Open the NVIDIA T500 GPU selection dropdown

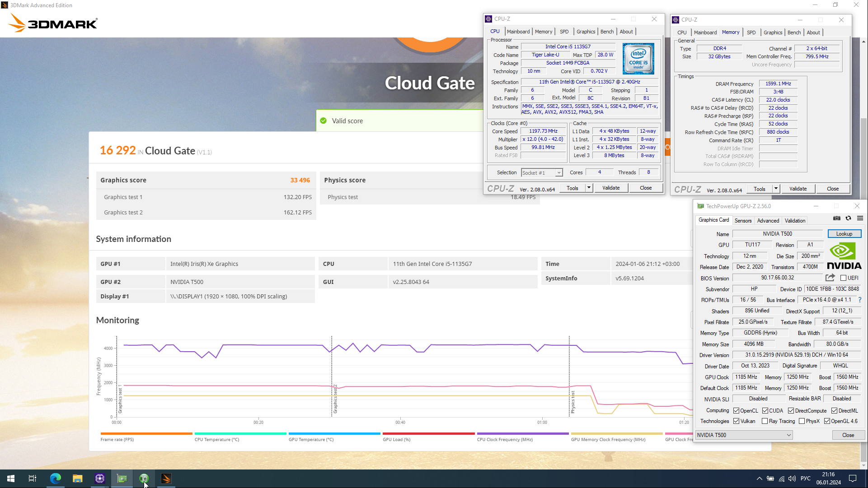[x=744, y=435]
